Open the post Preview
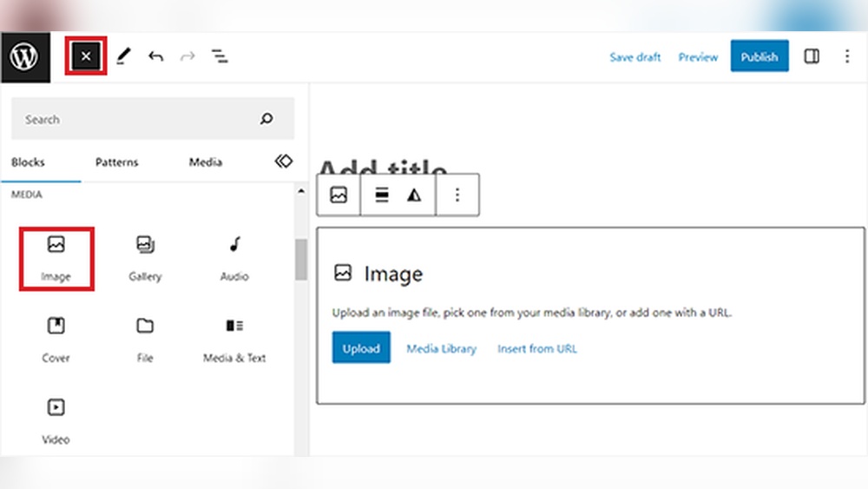This screenshot has width=868, height=489. point(698,57)
